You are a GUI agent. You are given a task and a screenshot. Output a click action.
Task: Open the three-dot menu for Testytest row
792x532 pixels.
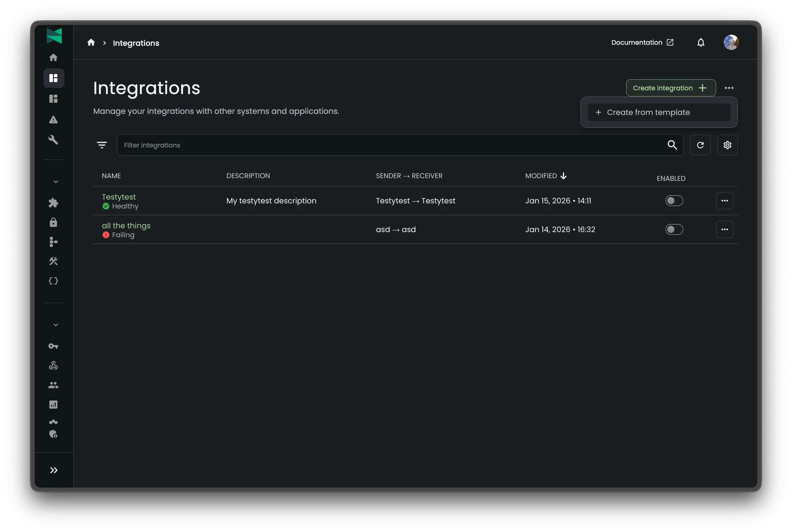(x=725, y=201)
